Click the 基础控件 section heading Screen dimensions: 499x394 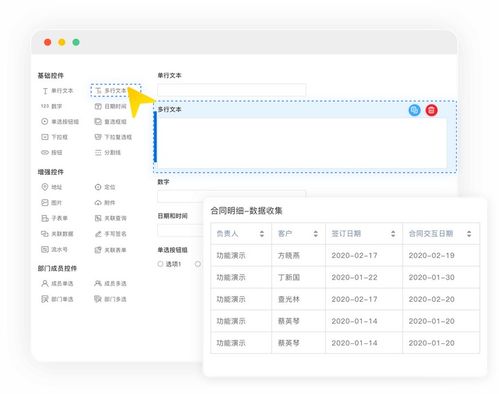[x=50, y=75]
